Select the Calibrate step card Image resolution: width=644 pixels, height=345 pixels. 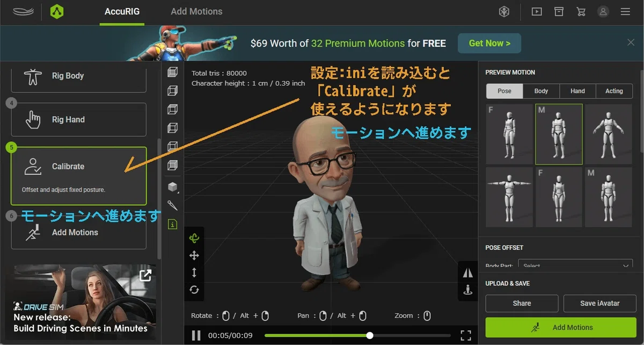pyautogui.click(x=78, y=176)
